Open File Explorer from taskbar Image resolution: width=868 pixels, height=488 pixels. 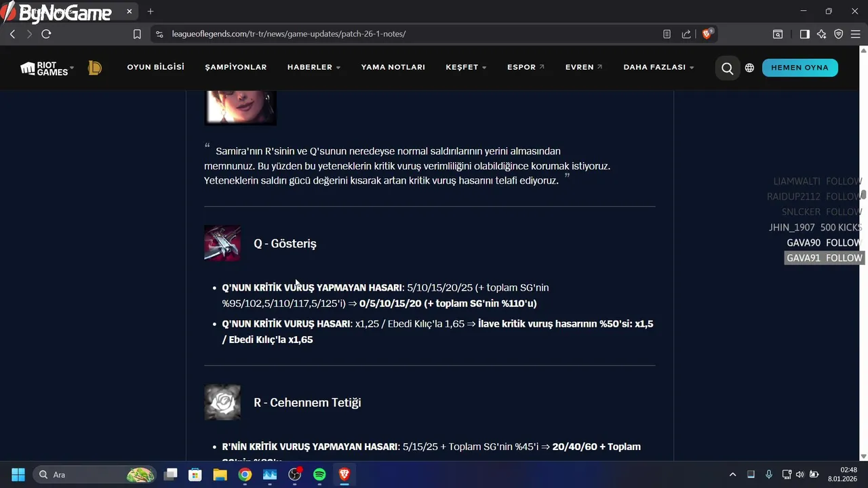[x=220, y=474]
